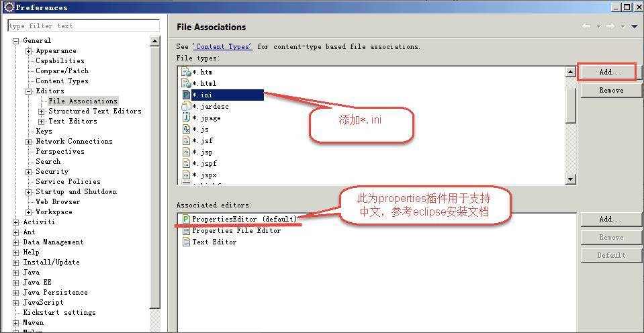This screenshot has height=333, width=644.
Task: Select the Text Editor icon in associated editors
Action: coord(186,242)
